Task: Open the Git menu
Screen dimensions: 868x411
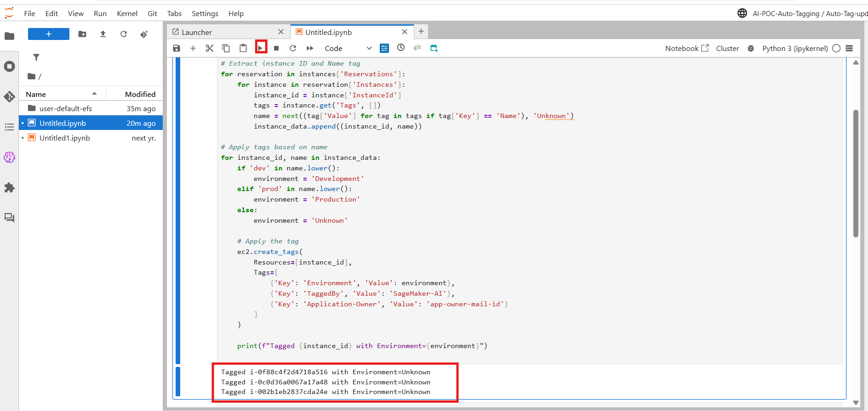Action: click(x=153, y=14)
